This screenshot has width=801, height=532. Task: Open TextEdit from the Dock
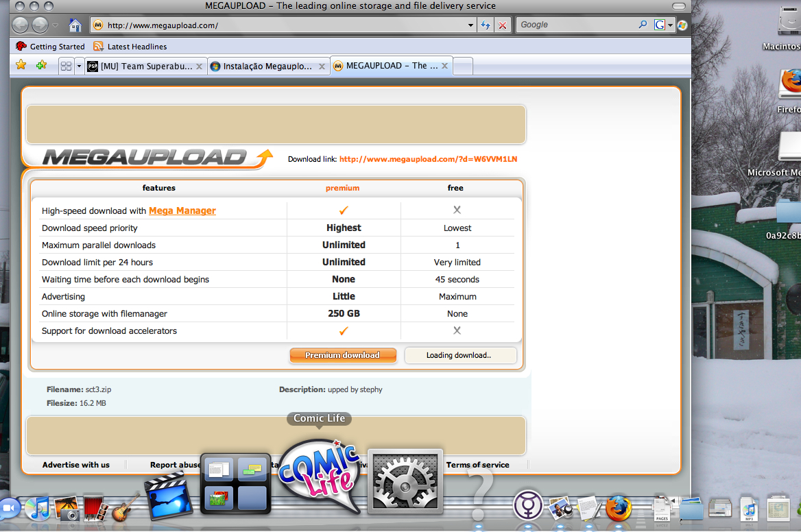click(x=588, y=507)
